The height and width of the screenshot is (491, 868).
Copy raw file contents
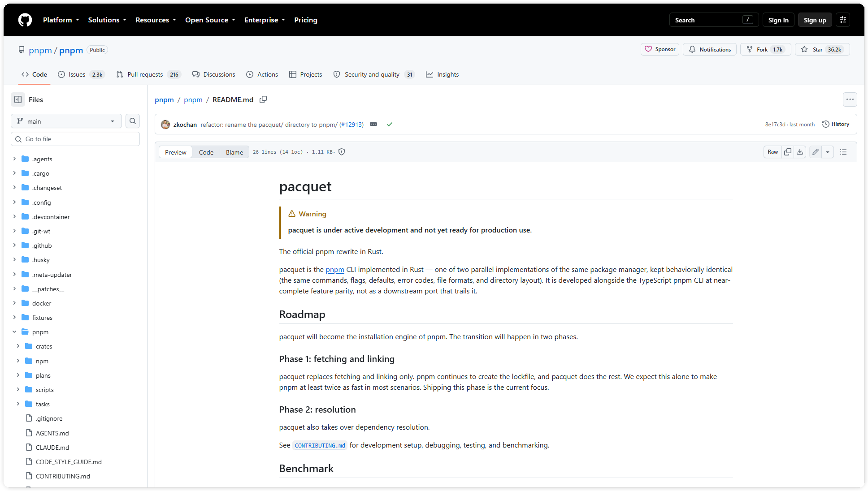pos(787,152)
